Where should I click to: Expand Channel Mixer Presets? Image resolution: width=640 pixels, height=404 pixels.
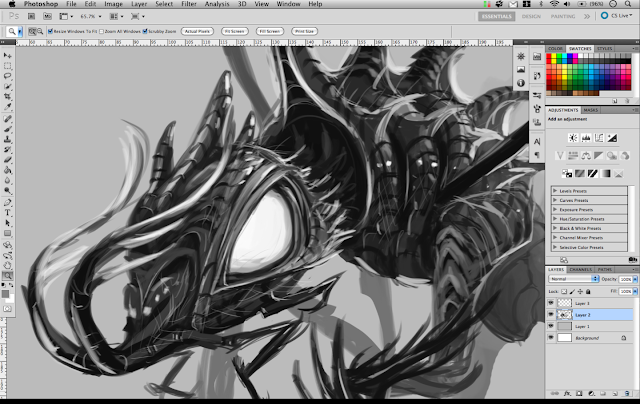555,238
